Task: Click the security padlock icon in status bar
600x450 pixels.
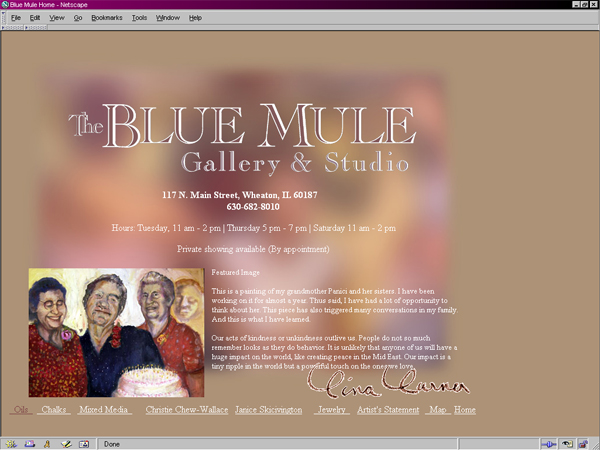Action: coord(583,444)
